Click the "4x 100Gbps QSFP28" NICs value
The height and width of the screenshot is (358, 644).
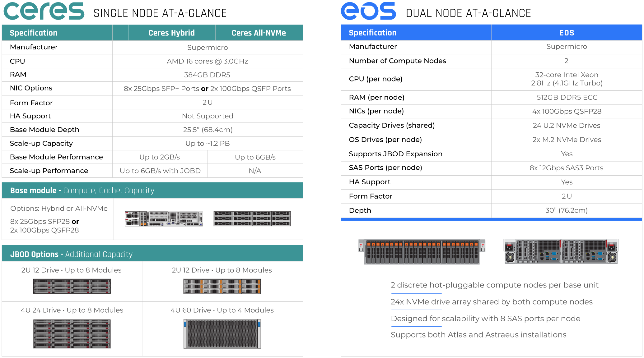[x=567, y=111]
